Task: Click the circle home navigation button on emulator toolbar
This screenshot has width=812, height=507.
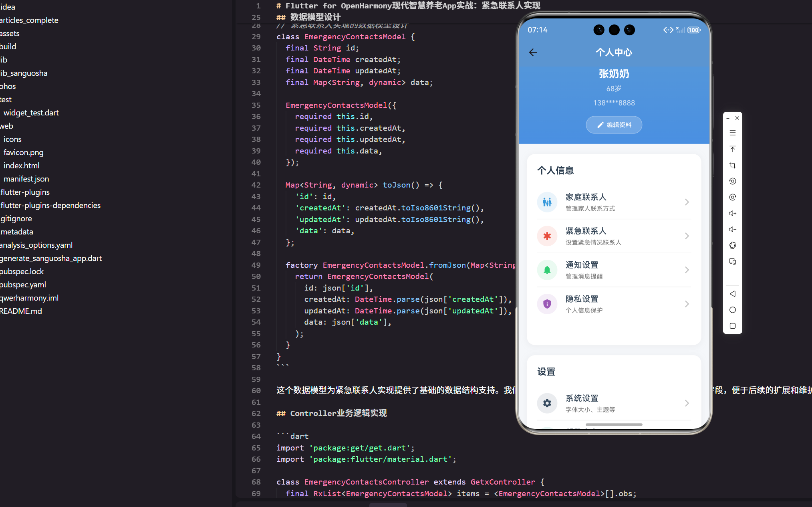Action: (733, 310)
